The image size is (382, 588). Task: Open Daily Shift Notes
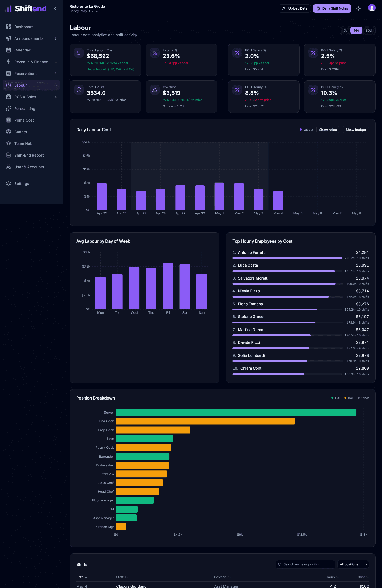click(332, 8)
